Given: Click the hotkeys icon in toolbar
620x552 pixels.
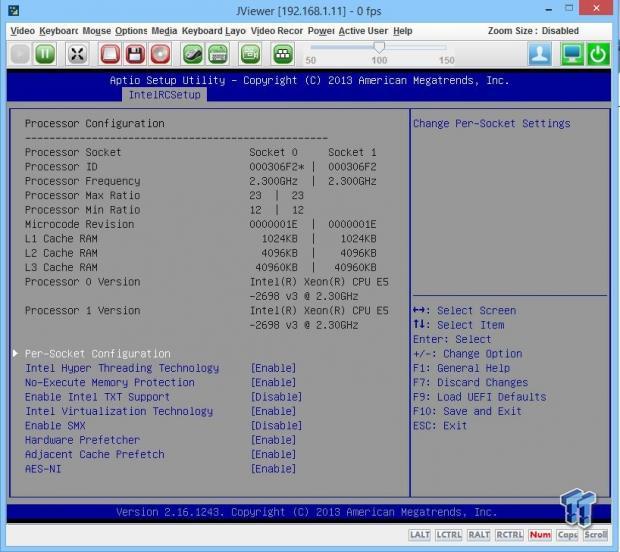Looking at the screenshot, I should click(283, 54).
